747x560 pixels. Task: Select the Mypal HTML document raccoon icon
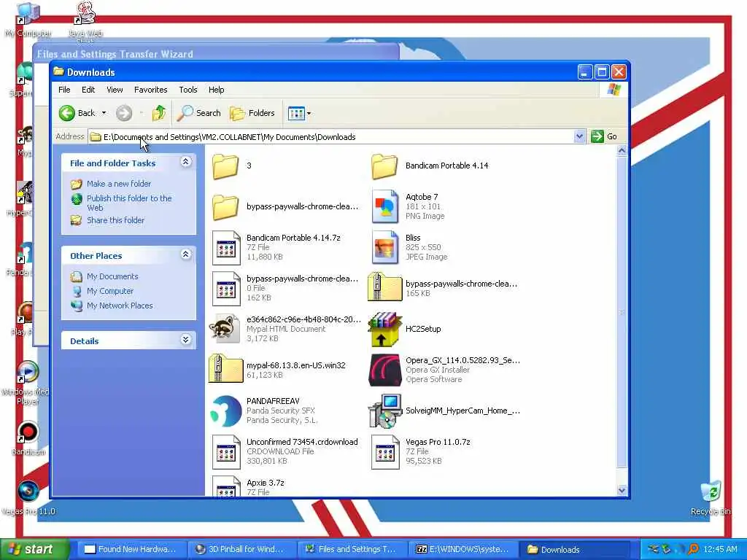(x=225, y=329)
